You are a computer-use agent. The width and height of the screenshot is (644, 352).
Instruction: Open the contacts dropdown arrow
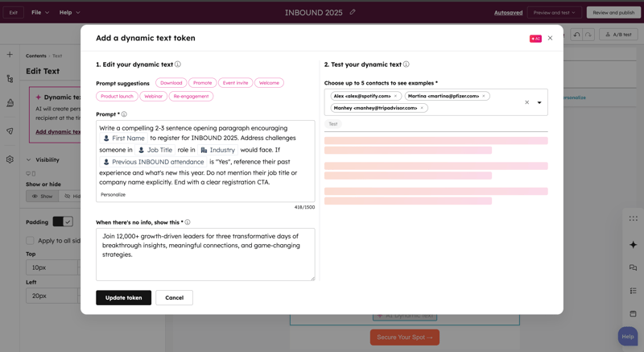(539, 102)
